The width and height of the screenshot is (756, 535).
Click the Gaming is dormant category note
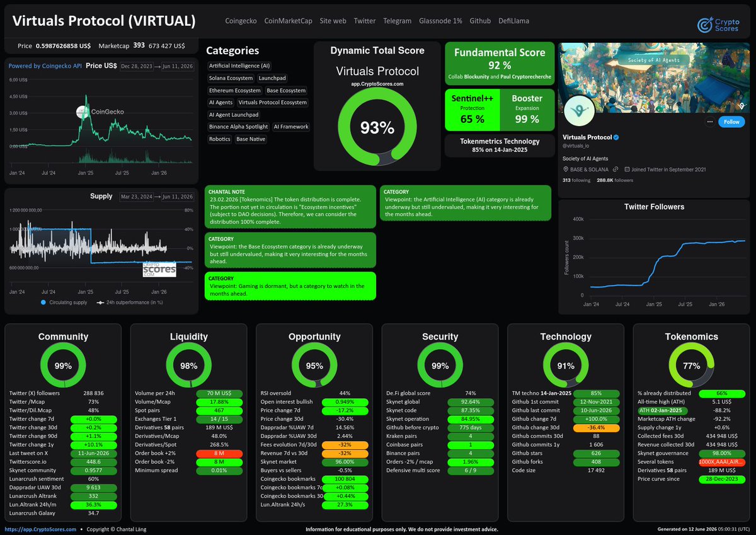tap(290, 286)
